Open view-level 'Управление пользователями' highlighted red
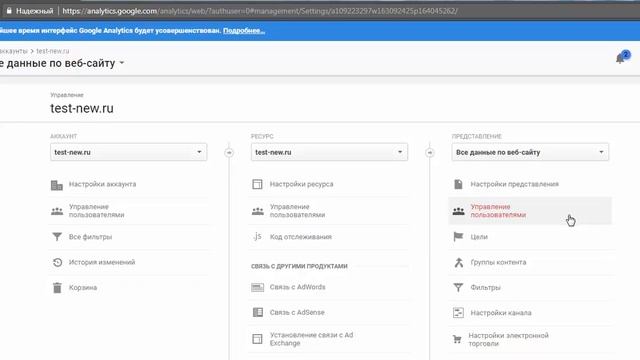 coord(498,211)
